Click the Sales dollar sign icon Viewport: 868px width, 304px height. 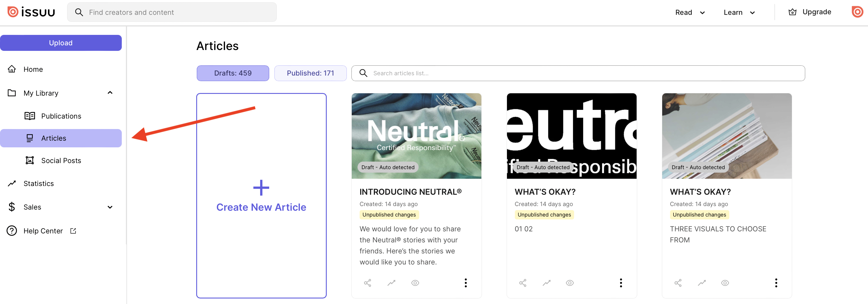(12, 207)
